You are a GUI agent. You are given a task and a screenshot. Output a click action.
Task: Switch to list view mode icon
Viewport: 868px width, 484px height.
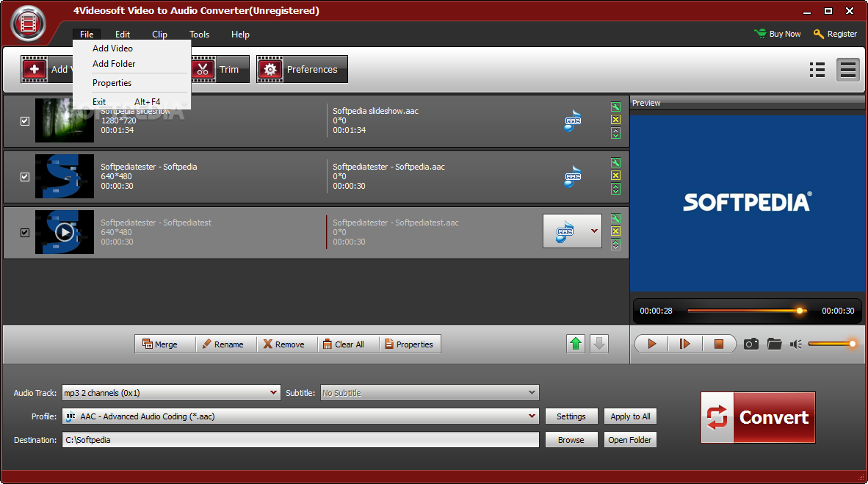click(817, 70)
